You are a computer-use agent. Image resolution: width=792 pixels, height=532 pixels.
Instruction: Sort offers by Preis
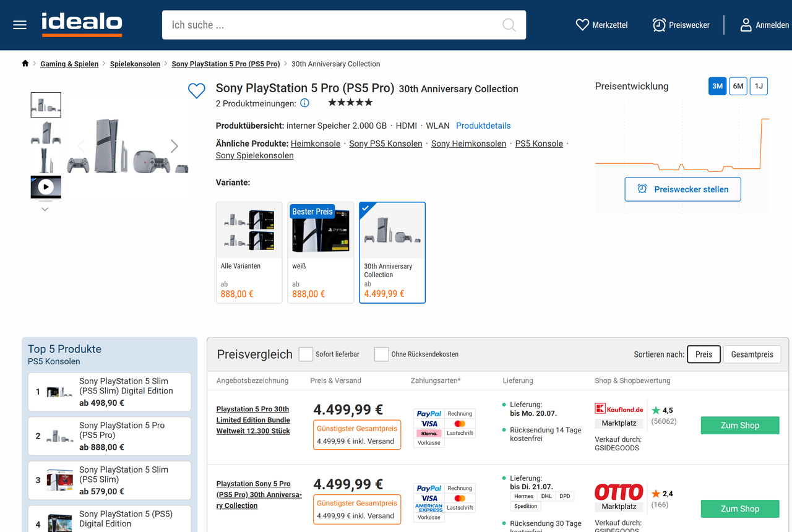(x=704, y=354)
